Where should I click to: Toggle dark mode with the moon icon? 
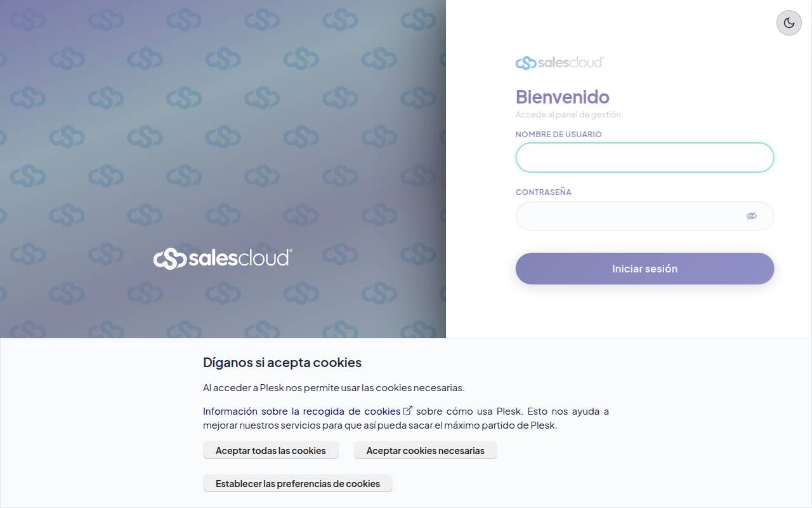pos(789,23)
